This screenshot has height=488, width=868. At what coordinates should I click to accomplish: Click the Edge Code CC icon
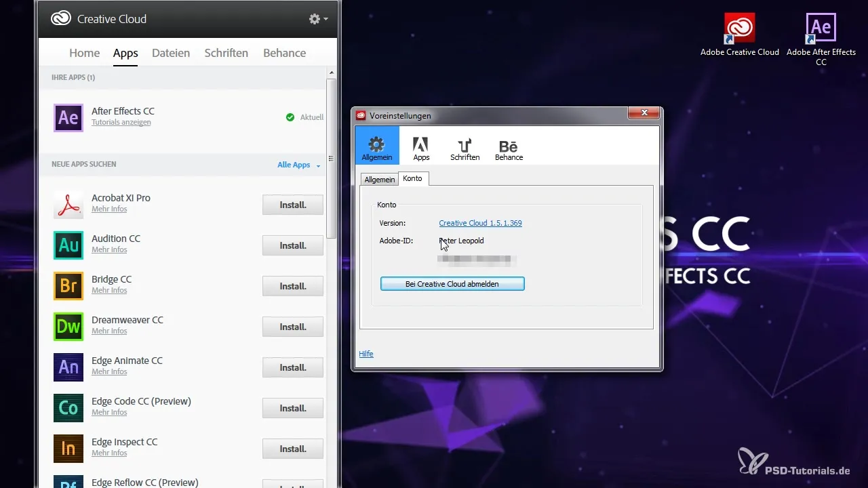pyautogui.click(x=68, y=408)
